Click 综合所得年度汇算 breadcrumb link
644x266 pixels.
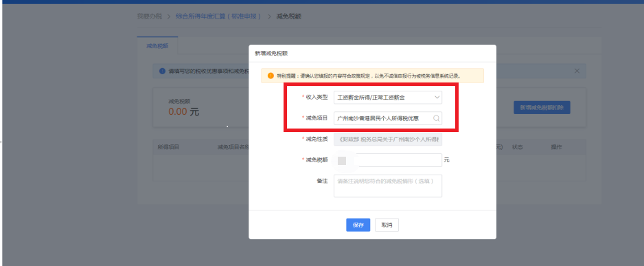[x=218, y=16]
